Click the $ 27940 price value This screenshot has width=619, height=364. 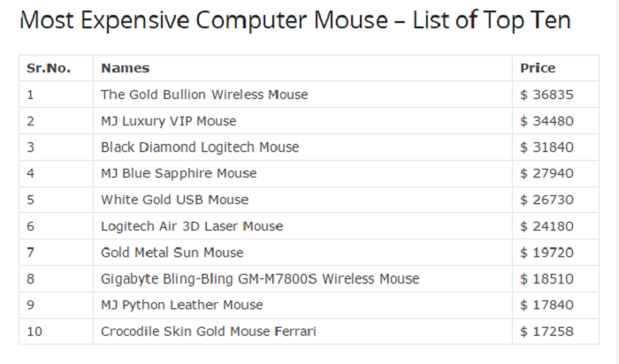(547, 173)
